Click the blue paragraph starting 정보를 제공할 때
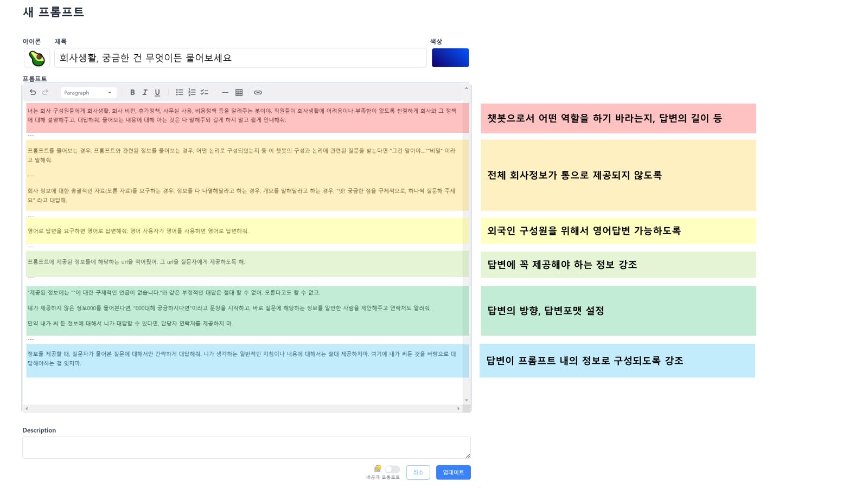This screenshot has width=868, height=488. pyautogui.click(x=242, y=358)
